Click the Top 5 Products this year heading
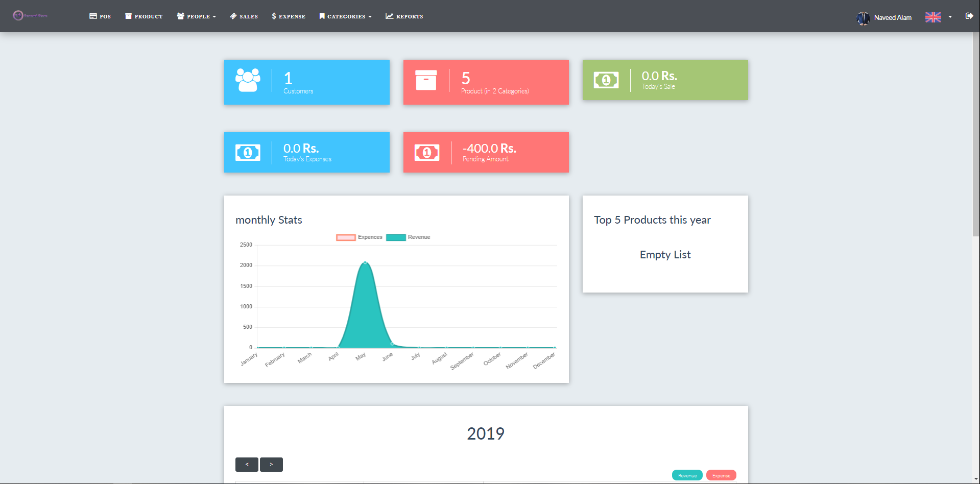 [652, 220]
